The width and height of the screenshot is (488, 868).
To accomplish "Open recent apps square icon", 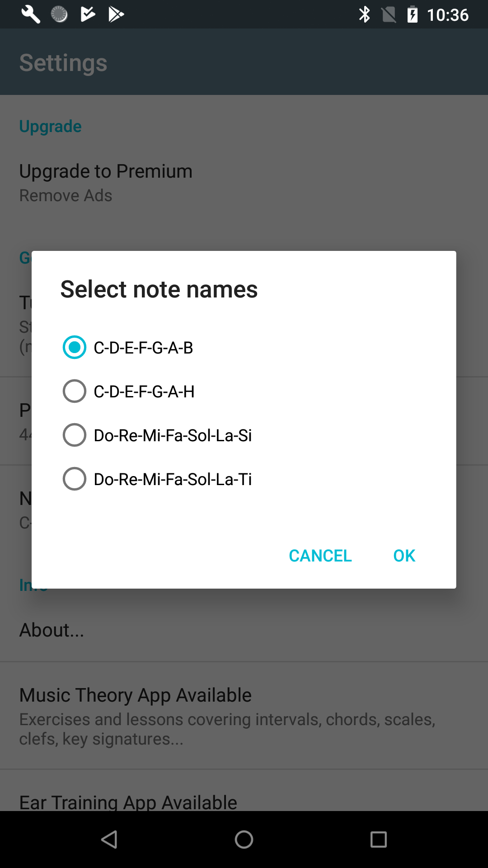I will click(379, 840).
